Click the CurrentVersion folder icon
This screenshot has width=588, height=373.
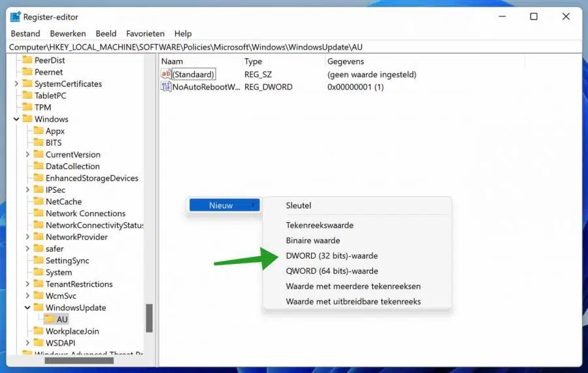pos(39,154)
